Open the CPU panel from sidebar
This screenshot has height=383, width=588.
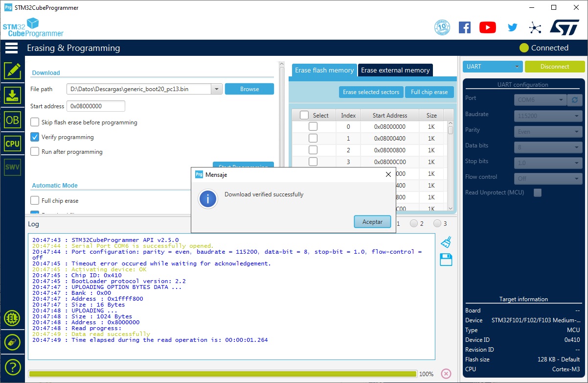[12, 144]
